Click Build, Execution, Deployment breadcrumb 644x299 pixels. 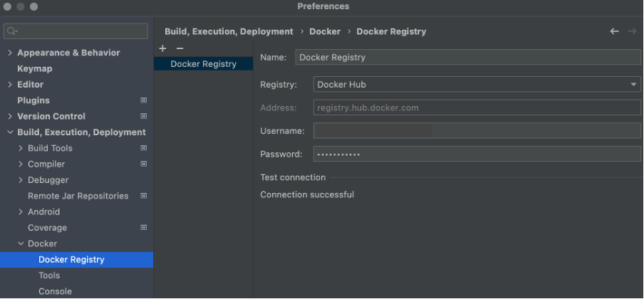coord(229,31)
